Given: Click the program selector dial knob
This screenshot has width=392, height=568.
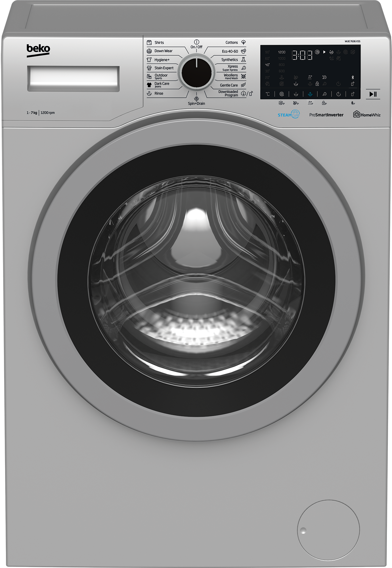Looking at the screenshot, I should (196, 73).
